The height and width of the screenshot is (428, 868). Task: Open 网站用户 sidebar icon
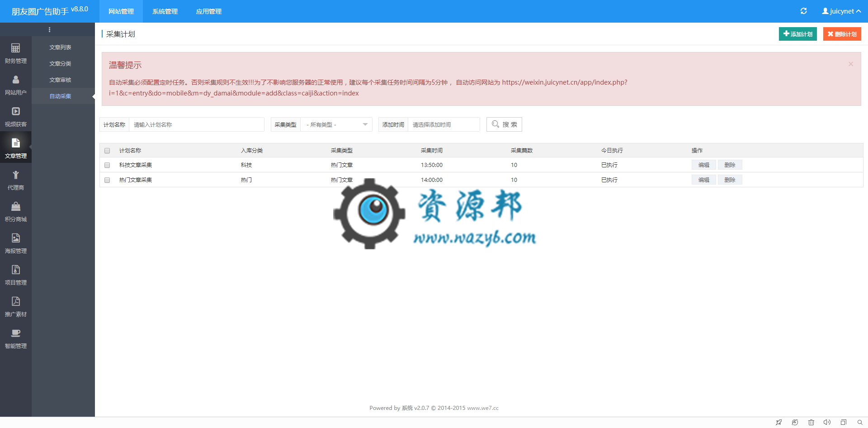[x=16, y=84]
